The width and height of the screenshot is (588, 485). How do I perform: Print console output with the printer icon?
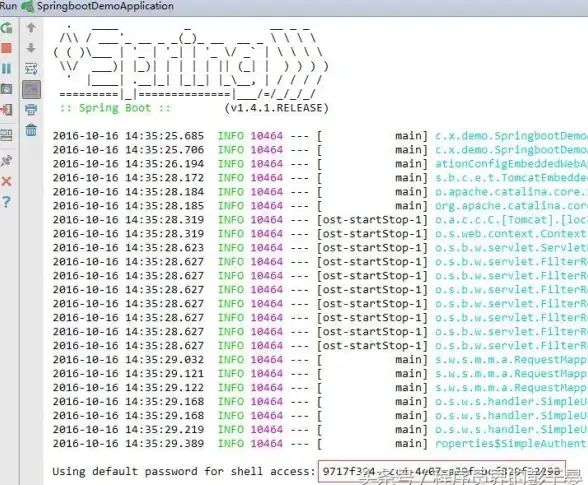31,110
